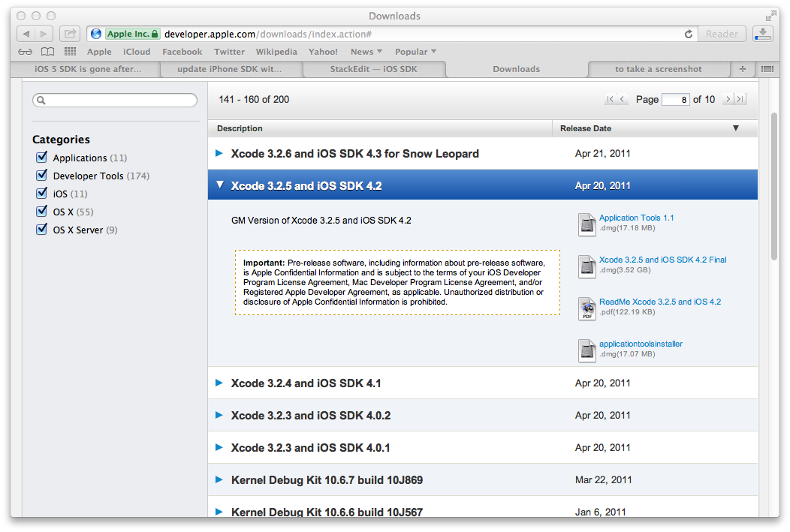The width and height of the screenshot is (790, 532).
Task: Open the Apple bookmark in favorites bar
Action: click(99, 51)
